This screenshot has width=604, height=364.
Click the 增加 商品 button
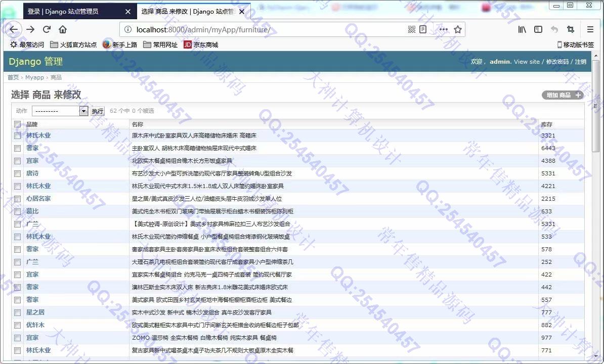[563, 95]
